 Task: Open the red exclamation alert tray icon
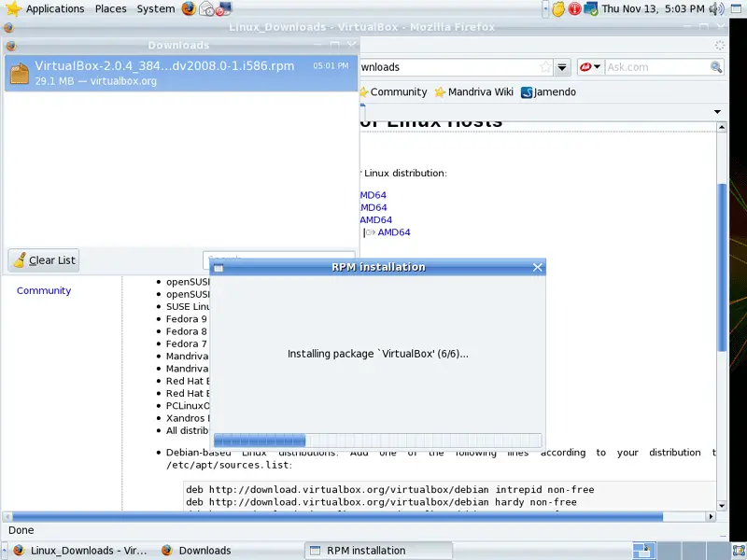pyautogui.click(x=574, y=8)
